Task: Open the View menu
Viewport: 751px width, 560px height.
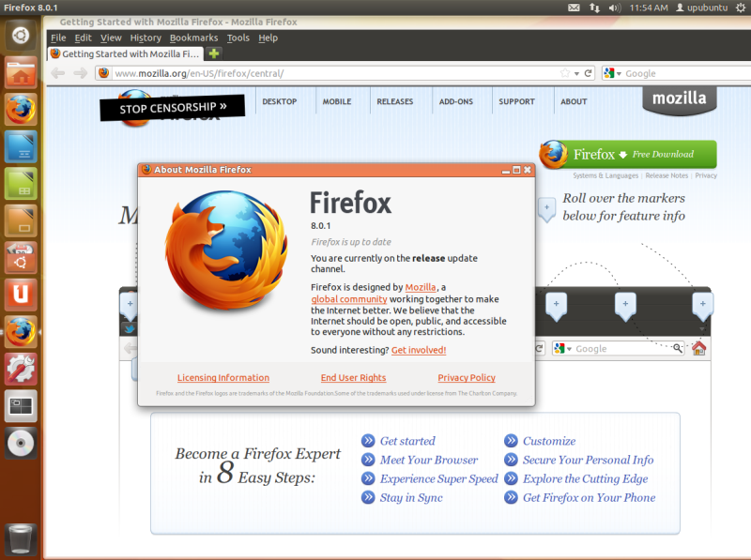Action: coord(111,38)
